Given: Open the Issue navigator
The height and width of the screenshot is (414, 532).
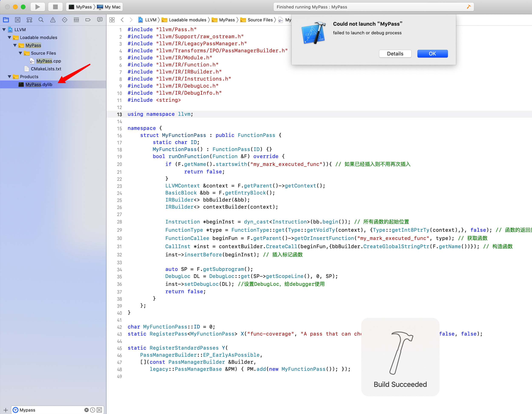Looking at the screenshot, I should [53, 20].
